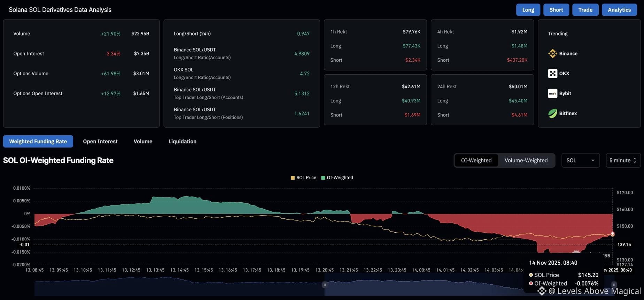Open the 5 minute interval selector
Image resolution: width=644 pixels, height=300 pixels.
coord(623,160)
